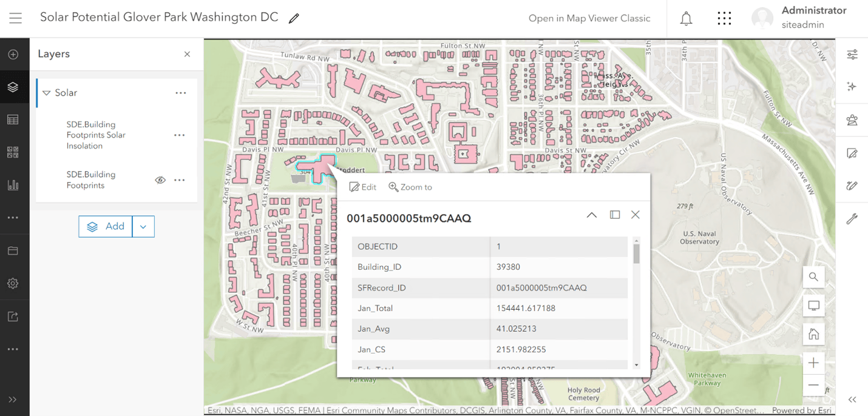This screenshot has height=416, width=868.
Task: Collapse the right toolbar with double arrows
Action: 852,400
